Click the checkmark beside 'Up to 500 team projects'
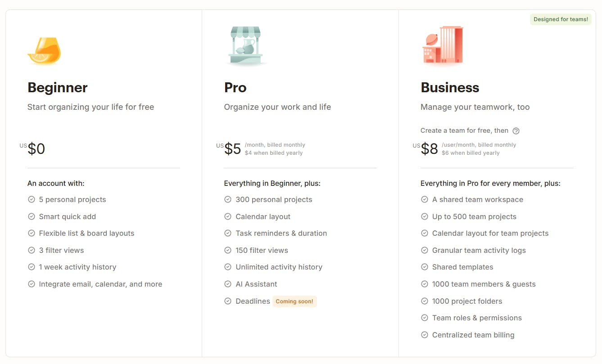This screenshot has width=602, height=364. [425, 216]
